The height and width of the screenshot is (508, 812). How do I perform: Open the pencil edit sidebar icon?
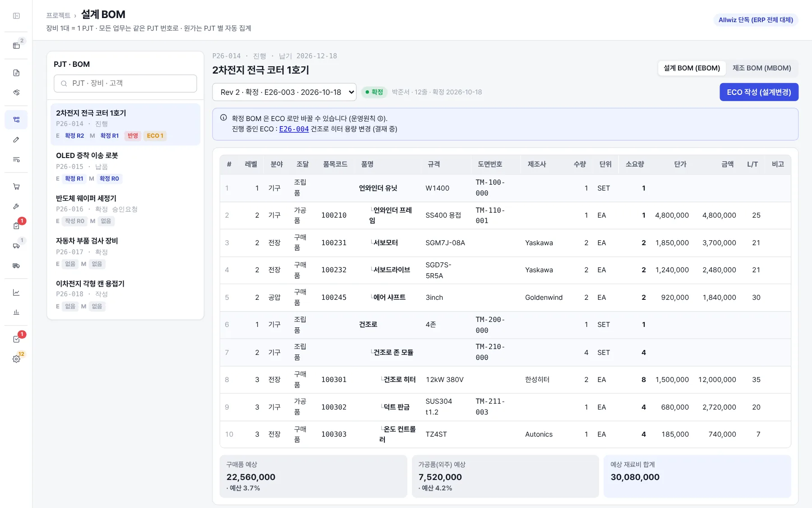click(16, 140)
